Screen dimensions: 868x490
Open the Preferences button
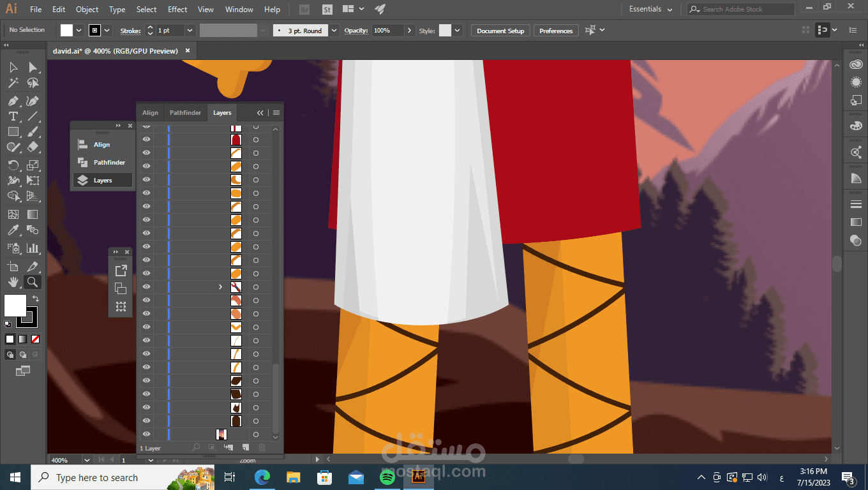556,31
